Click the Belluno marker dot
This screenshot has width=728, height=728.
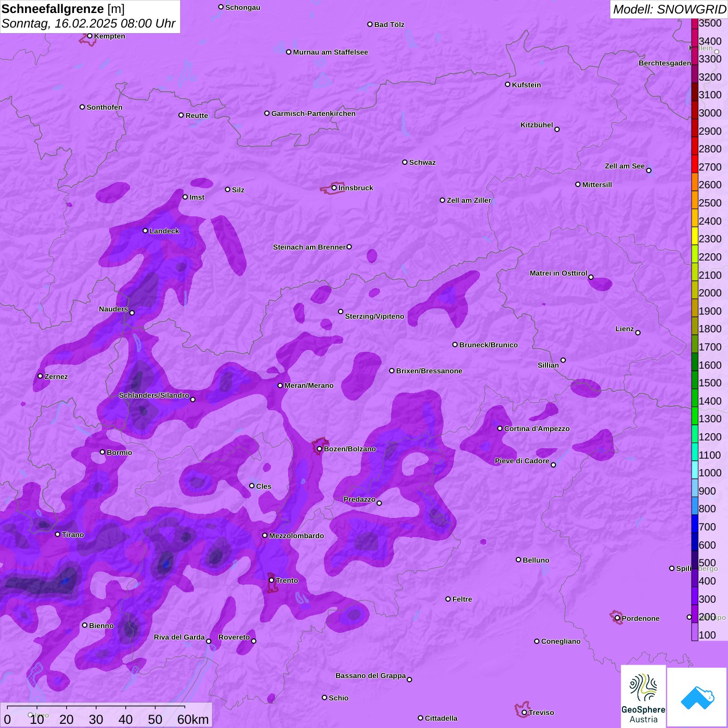[518, 560]
